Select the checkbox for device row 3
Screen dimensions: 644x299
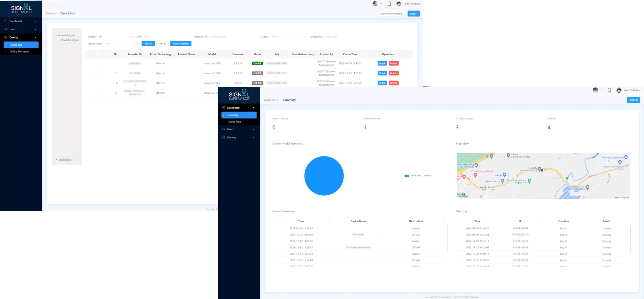[97, 83]
